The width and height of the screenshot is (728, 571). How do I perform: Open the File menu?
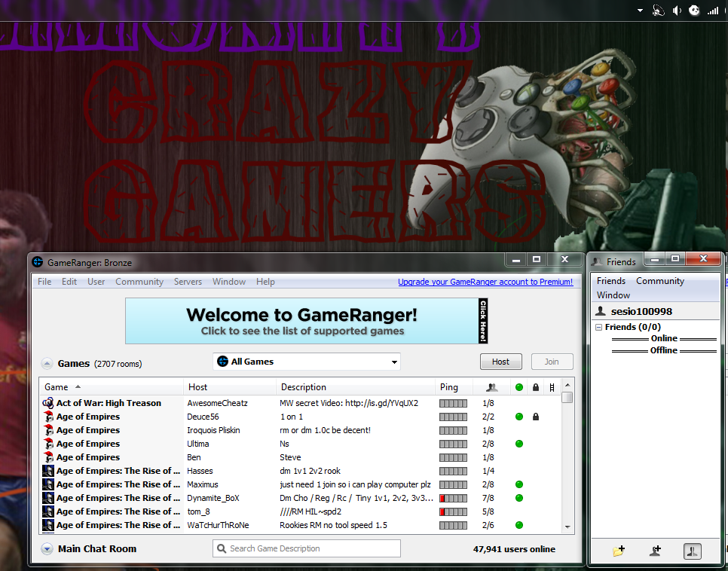click(44, 282)
